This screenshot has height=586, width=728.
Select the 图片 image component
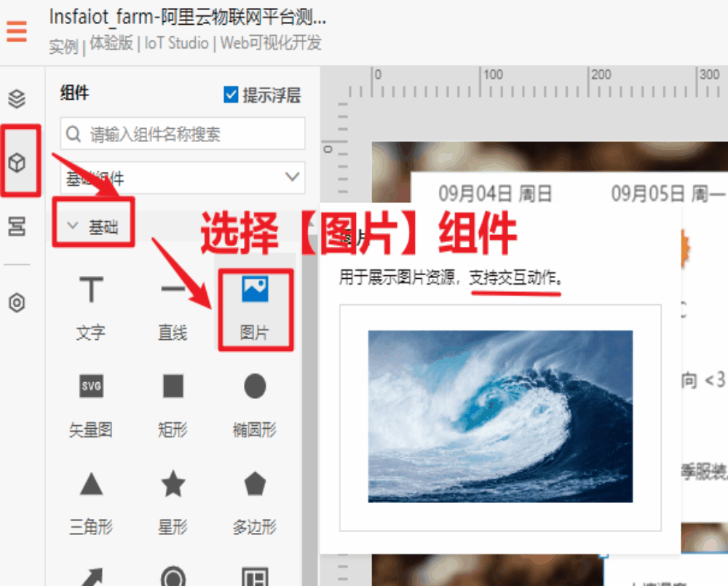(255, 309)
